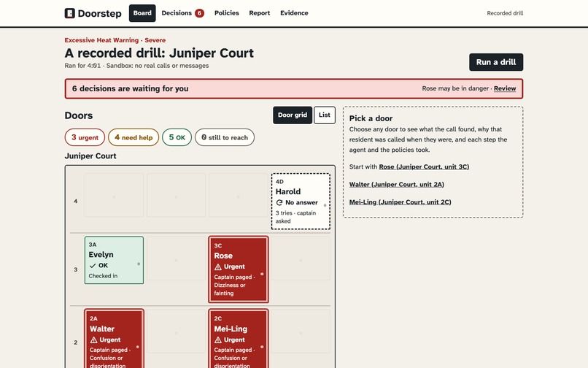Filter doors by 5 OK
The height and width of the screenshot is (368, 588).
click(177, 137)
